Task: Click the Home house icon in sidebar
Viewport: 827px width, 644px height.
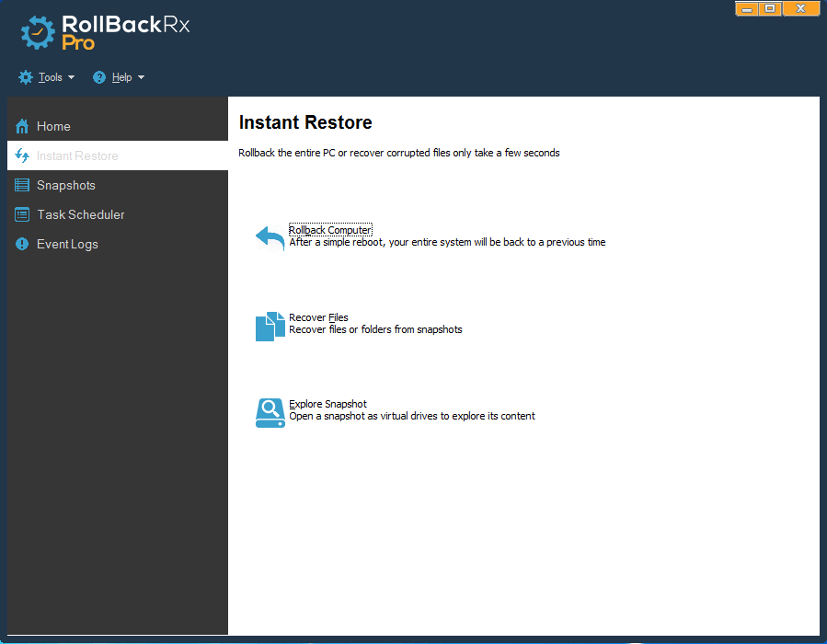Action: click(x=22, y=126)
